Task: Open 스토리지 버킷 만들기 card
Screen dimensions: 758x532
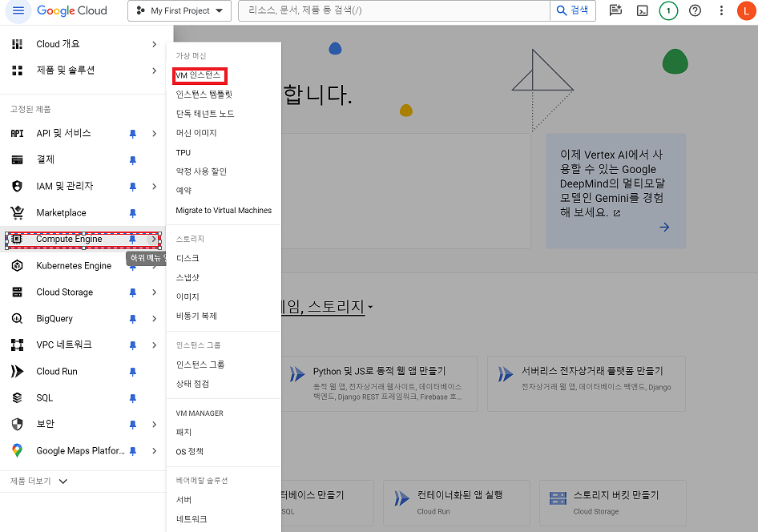Action: (x=613, y=502)
